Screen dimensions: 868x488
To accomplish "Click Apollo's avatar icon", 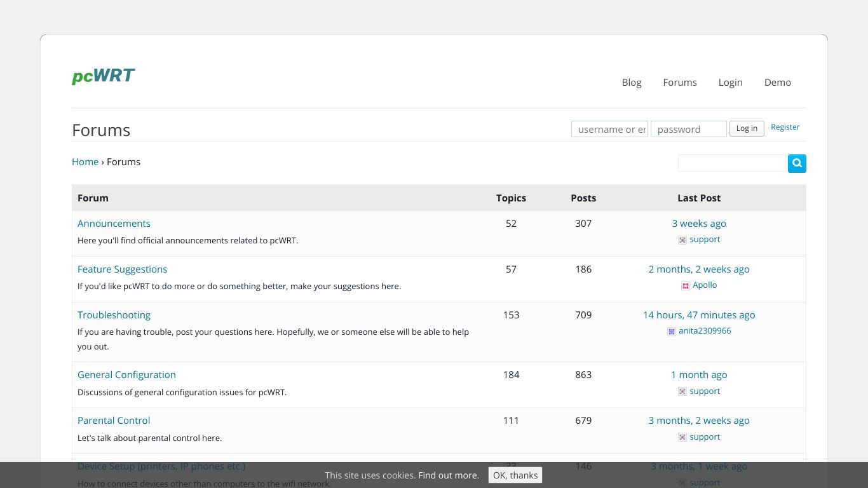I will tap(686, 286).
